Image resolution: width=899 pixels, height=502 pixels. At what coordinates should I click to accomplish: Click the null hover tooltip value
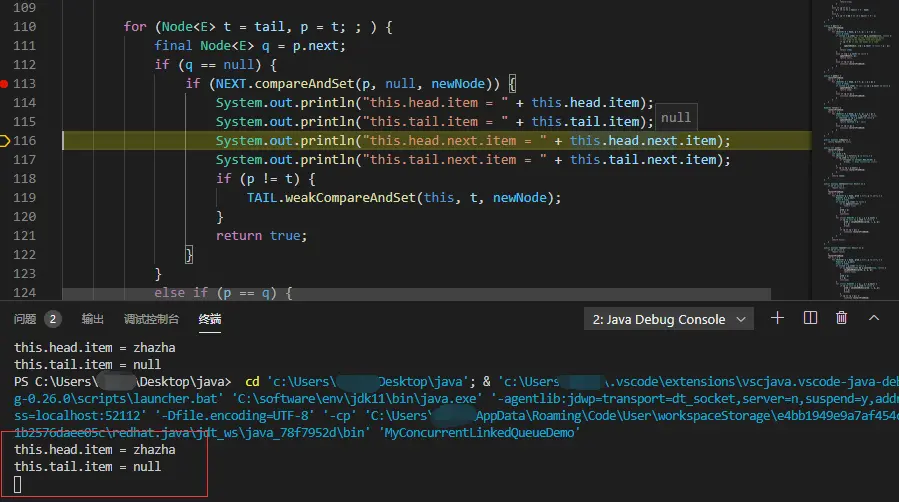(676, 117)
